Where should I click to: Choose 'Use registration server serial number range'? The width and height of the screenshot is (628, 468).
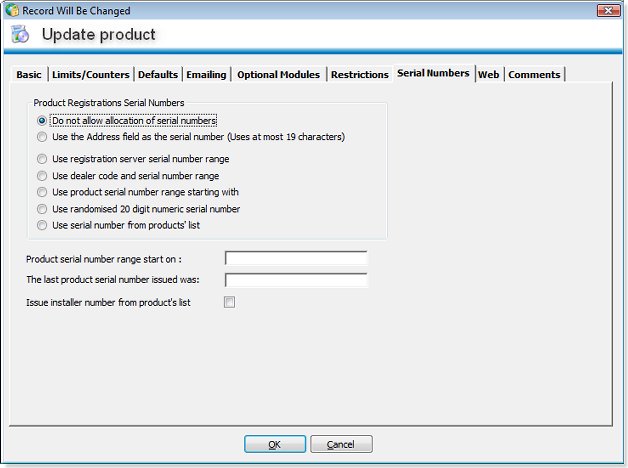[x=42, y=158]
